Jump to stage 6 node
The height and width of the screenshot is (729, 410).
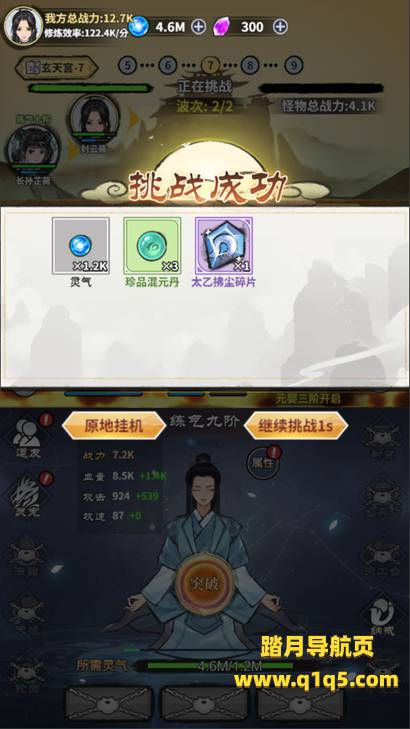[168, 66]
